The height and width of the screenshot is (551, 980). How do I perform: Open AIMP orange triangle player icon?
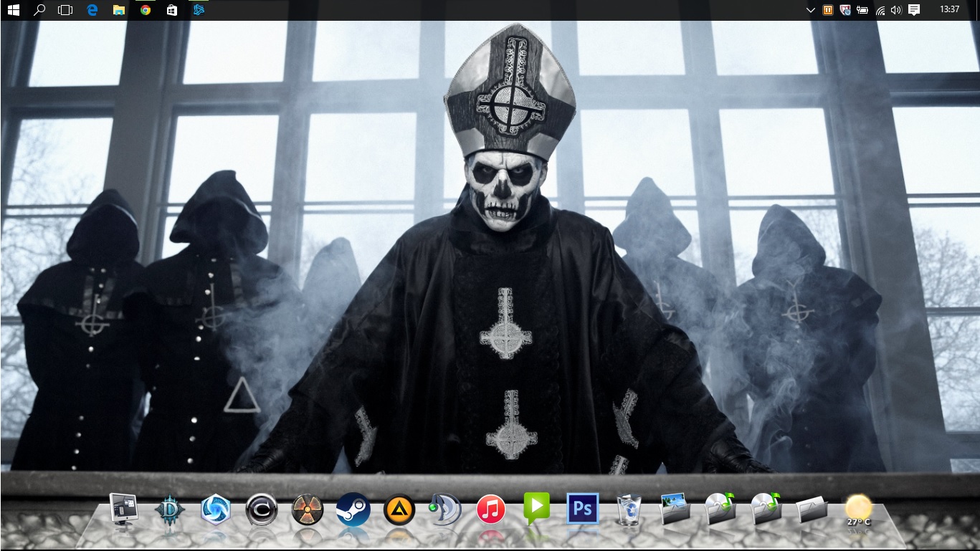(399, 509)
